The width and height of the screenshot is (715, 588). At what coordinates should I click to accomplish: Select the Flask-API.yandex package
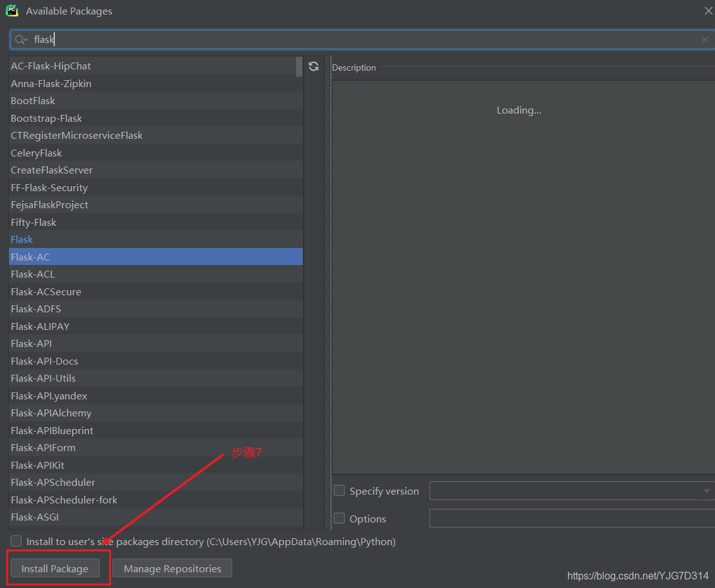coord(156,396)
